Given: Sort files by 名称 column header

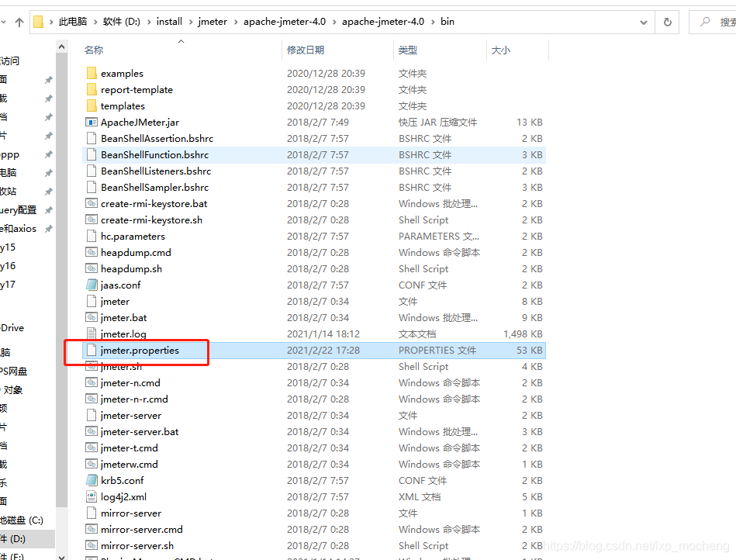Looking at the screenshot, I should (x=94, y=50).
